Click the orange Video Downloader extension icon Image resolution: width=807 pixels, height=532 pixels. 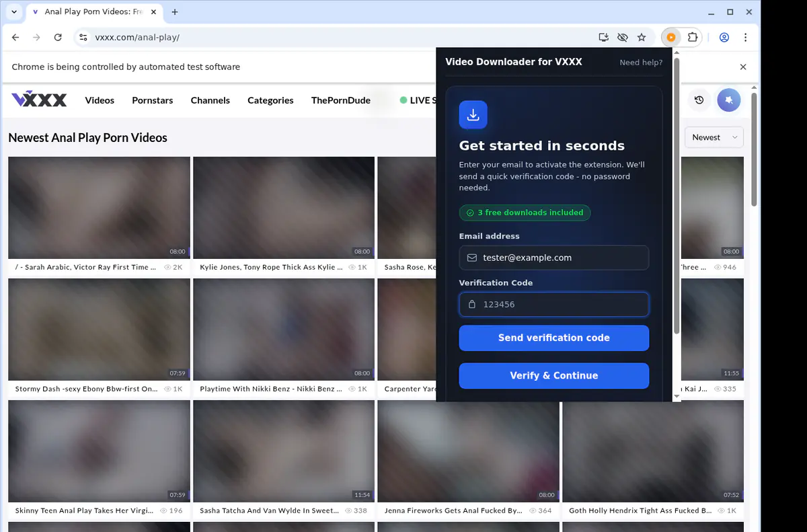(x=671, y=38)
